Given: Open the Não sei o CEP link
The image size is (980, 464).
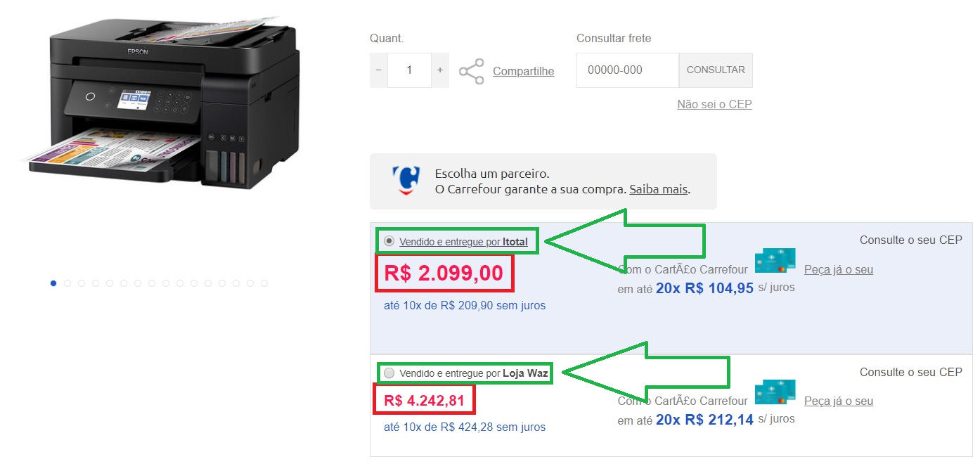Looking at the screenshot, I should [714, 104].
